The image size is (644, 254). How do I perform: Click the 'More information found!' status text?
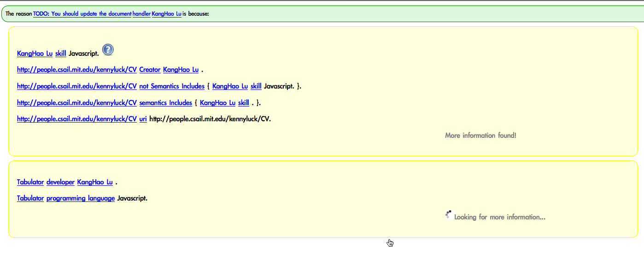480,136
